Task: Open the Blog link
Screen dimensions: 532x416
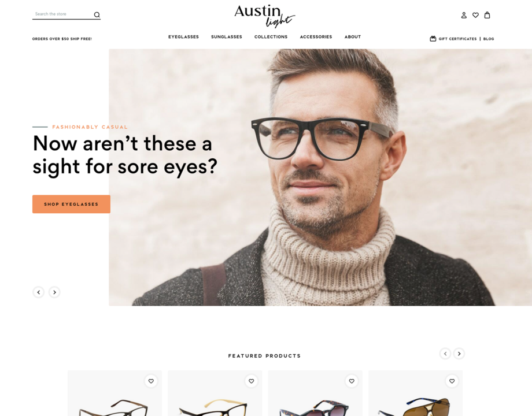Action: [x=489, y=39]
